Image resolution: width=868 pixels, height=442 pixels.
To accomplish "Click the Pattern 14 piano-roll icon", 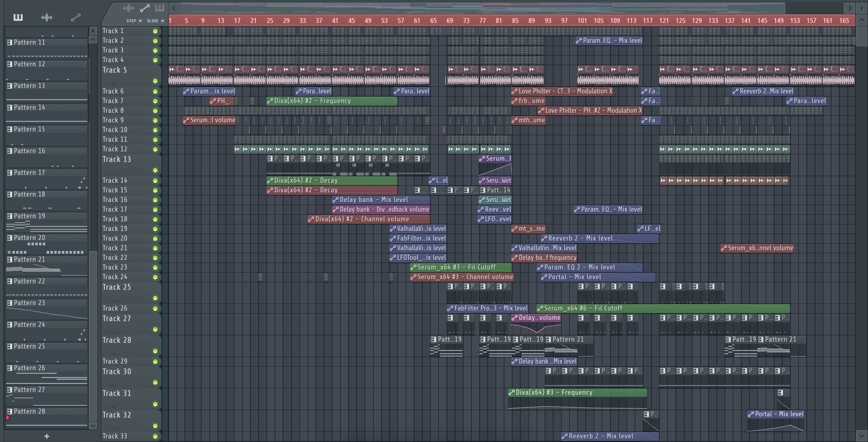I will (x=10, y=108).
